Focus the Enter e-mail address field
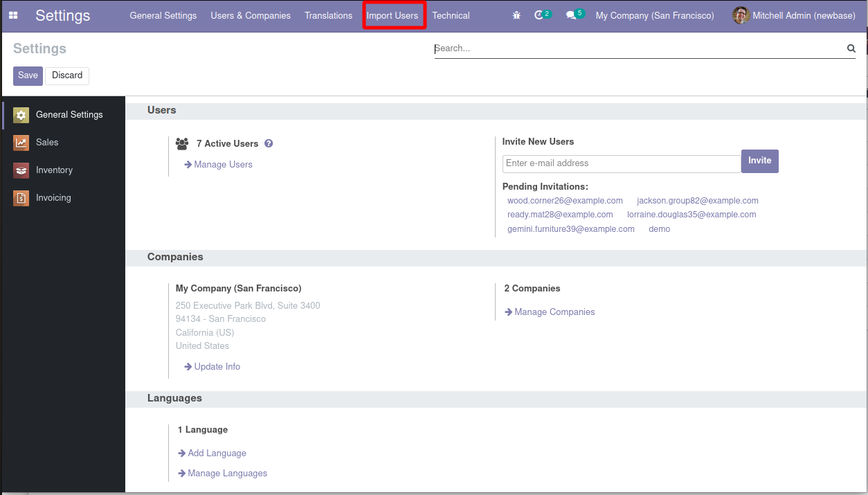868x495 pixels. pyautogui.click(x=622, y=163)
